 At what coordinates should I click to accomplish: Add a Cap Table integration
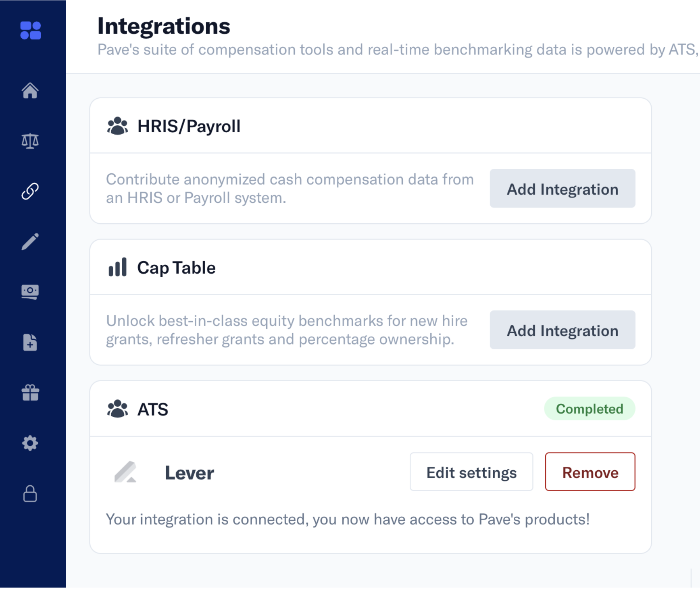(562, 330)
